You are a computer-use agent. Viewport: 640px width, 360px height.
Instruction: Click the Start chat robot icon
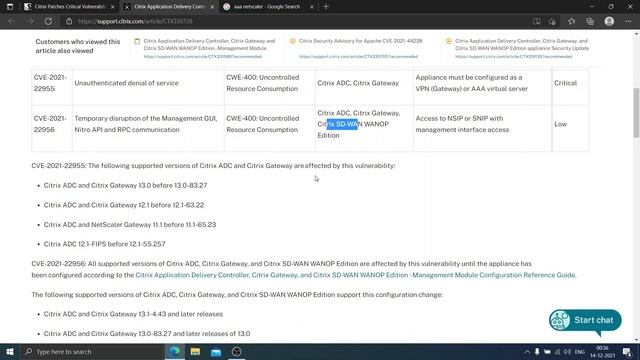click(560, 320)
